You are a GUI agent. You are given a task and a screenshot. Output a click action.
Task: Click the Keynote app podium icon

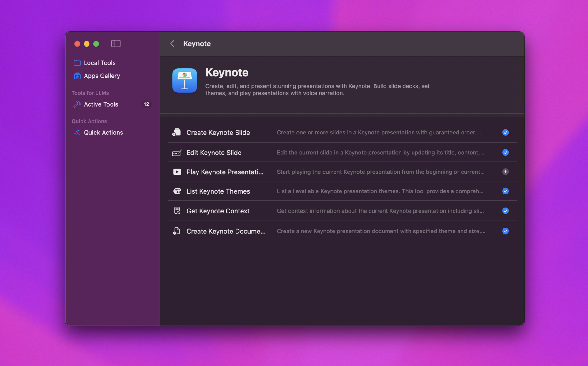[185, 81]
